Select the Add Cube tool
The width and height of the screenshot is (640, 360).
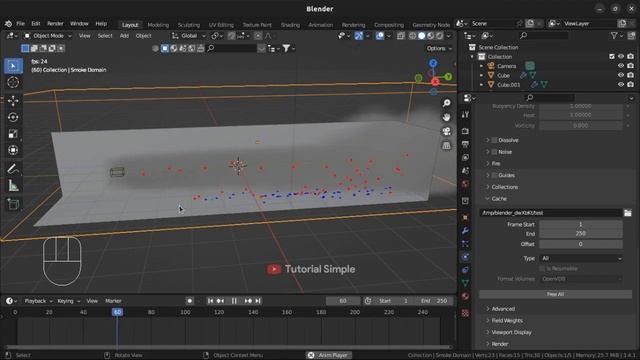pos(13,204)
